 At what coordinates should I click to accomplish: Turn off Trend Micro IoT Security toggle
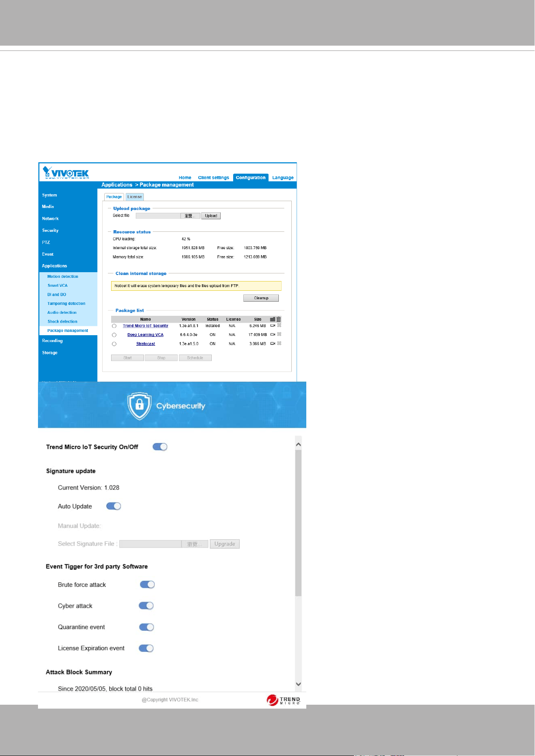160,447
